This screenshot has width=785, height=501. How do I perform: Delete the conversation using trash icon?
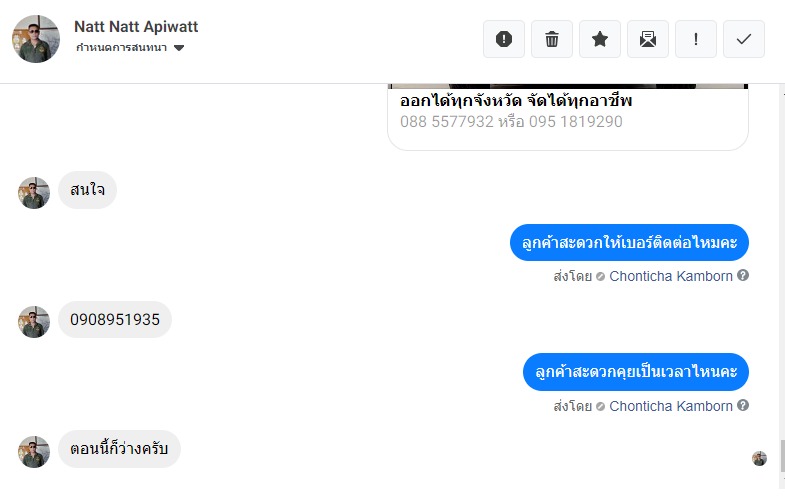tap(552, 39)
